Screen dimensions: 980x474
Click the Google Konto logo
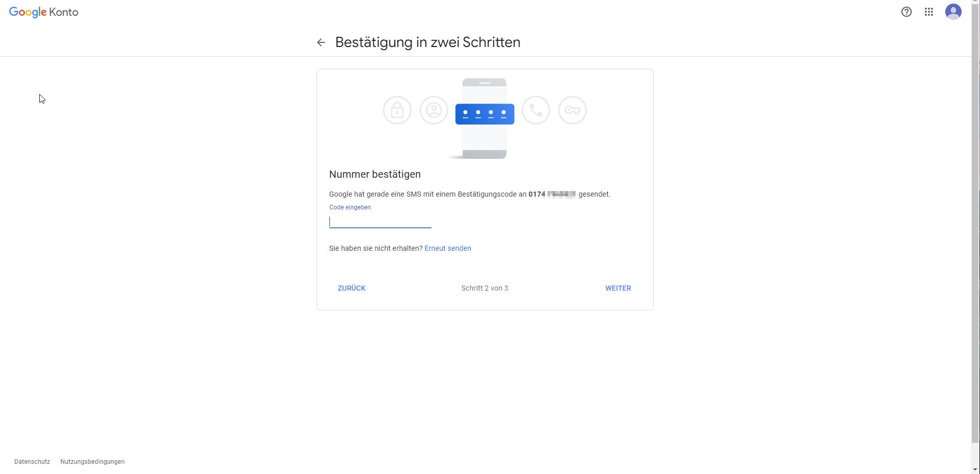click(x=44, y=12)
